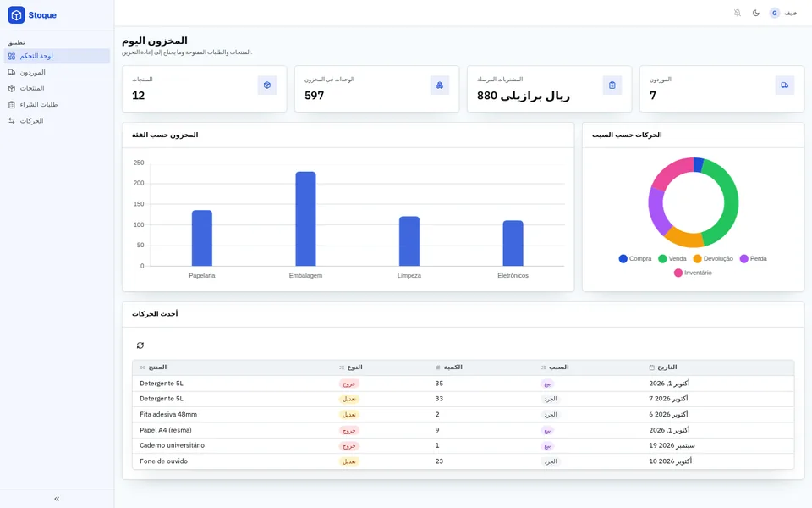Click the clipboard icon on purchases card
Viewport: 812px width, 508px height.
click(x=612, y=85)
